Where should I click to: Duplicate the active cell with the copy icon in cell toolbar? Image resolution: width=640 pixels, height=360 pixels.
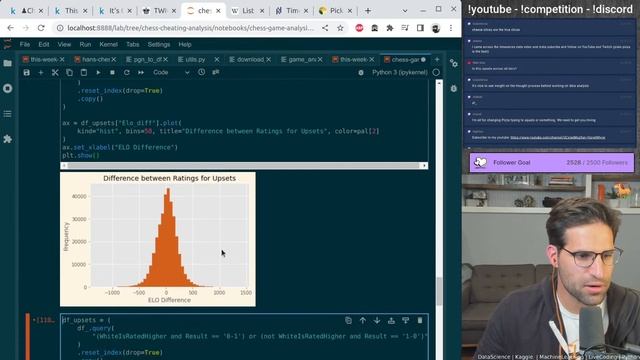pos(348,320)
